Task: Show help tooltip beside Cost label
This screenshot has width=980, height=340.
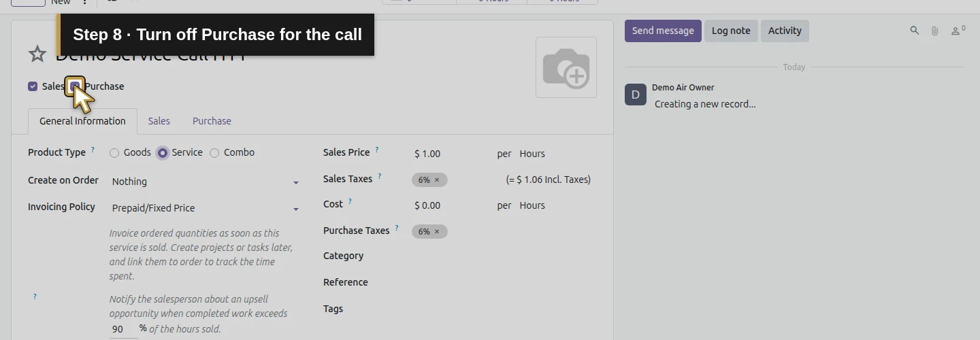Action: coord(350,201)
